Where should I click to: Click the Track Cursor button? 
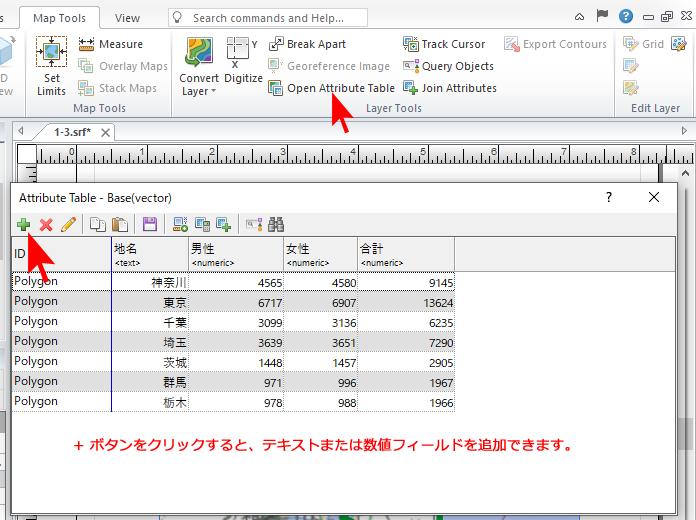click(444, 44)
